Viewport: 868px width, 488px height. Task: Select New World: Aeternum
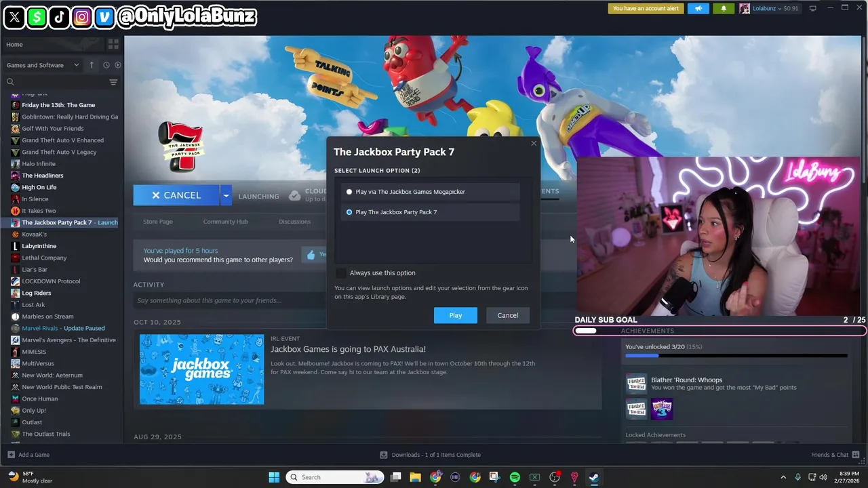click(52, 375)
